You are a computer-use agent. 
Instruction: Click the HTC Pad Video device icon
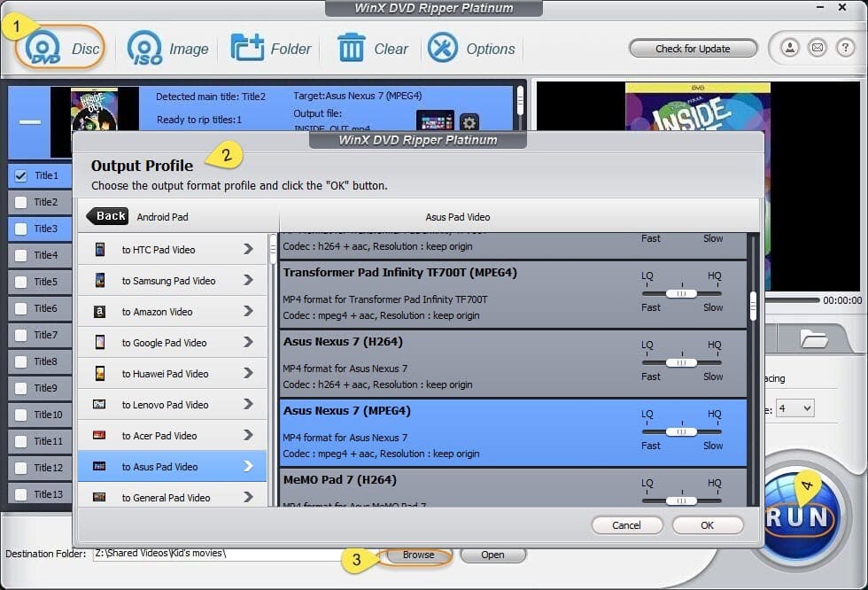coord(99,250)
